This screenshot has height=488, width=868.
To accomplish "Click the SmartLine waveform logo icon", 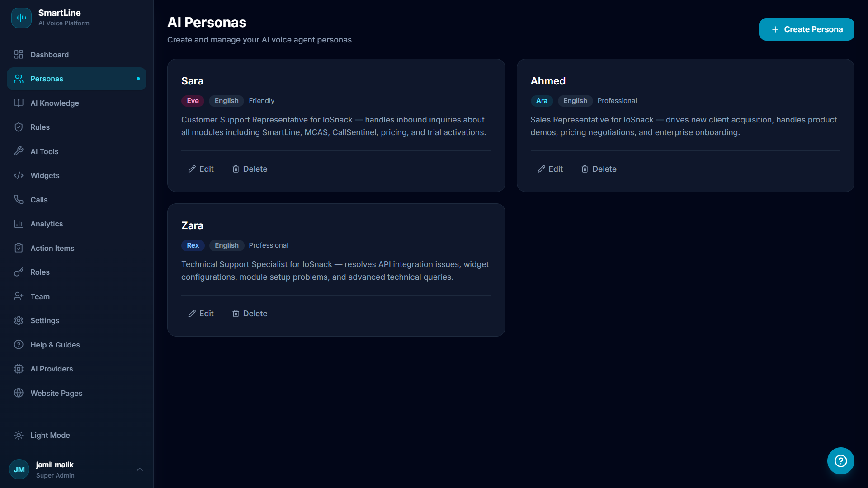I will [x=21, y=18].
